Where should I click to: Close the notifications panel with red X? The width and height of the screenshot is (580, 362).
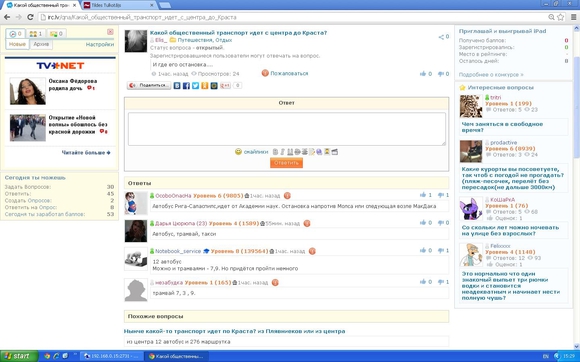(x=110, y=32)
